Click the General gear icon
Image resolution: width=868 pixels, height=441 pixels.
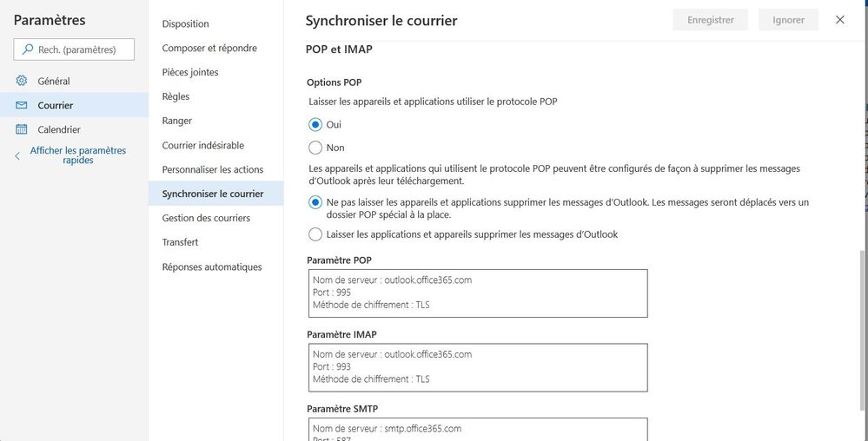click(22, 81)
